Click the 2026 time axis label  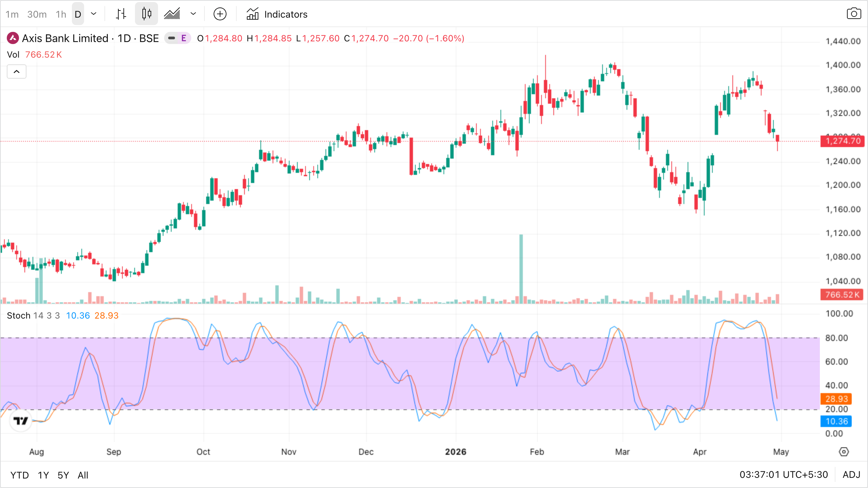pos(456,452)
